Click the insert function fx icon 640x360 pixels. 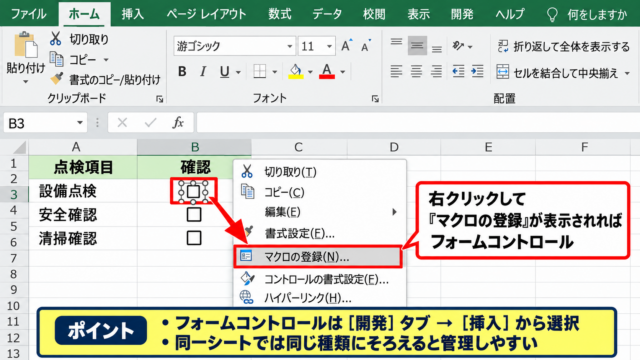178,122
